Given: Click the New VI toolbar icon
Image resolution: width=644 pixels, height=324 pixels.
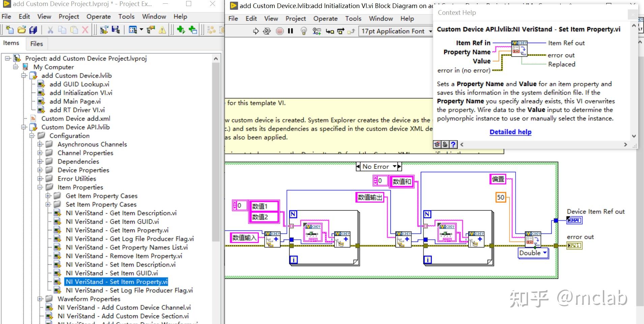Looking at the screenshot, I should tap(9, 30).
